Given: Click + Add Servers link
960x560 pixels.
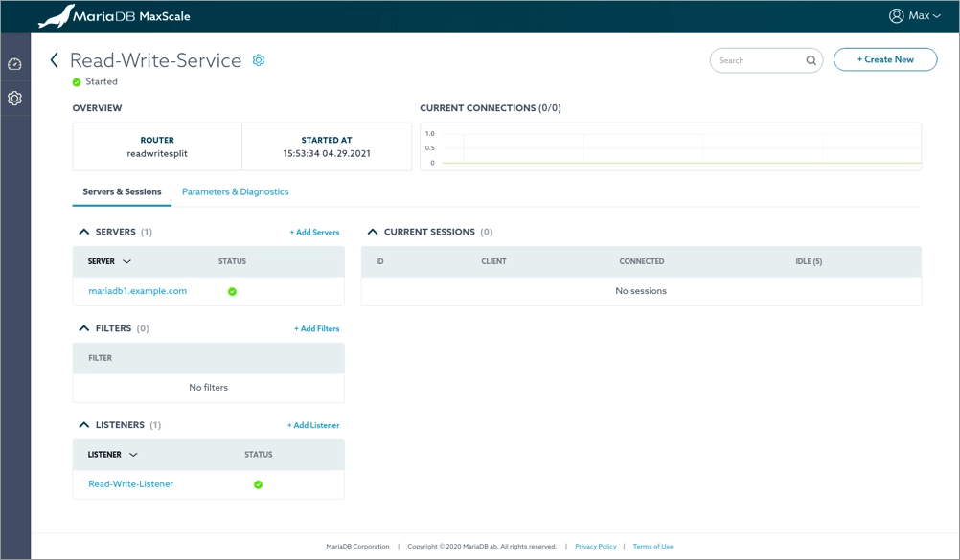Looking at the screenshot, I should pyautogui.click(x=314, y=232).
